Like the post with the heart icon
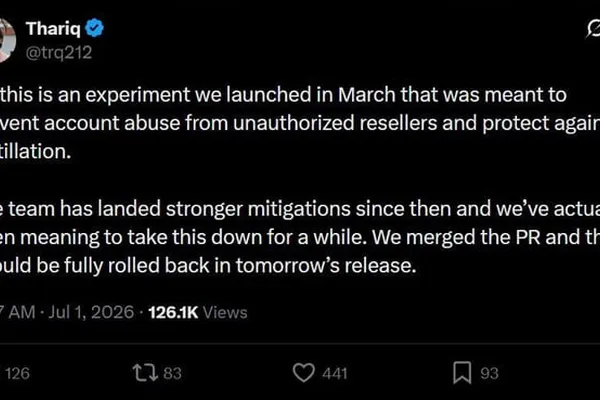This screenshot has height=400, width=600. [303, 372]
